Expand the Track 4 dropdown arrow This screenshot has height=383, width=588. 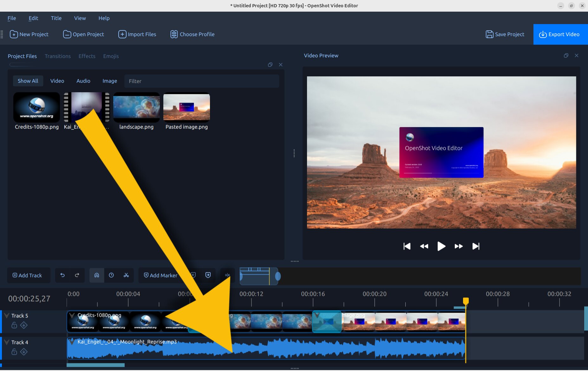[7, 342]
